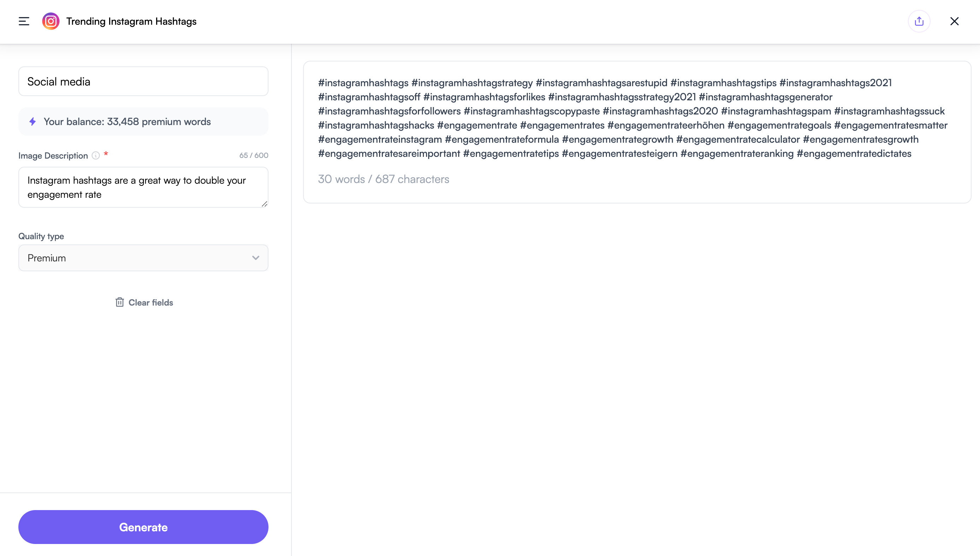Focus the Image Description text area

(x=143, y=187)
